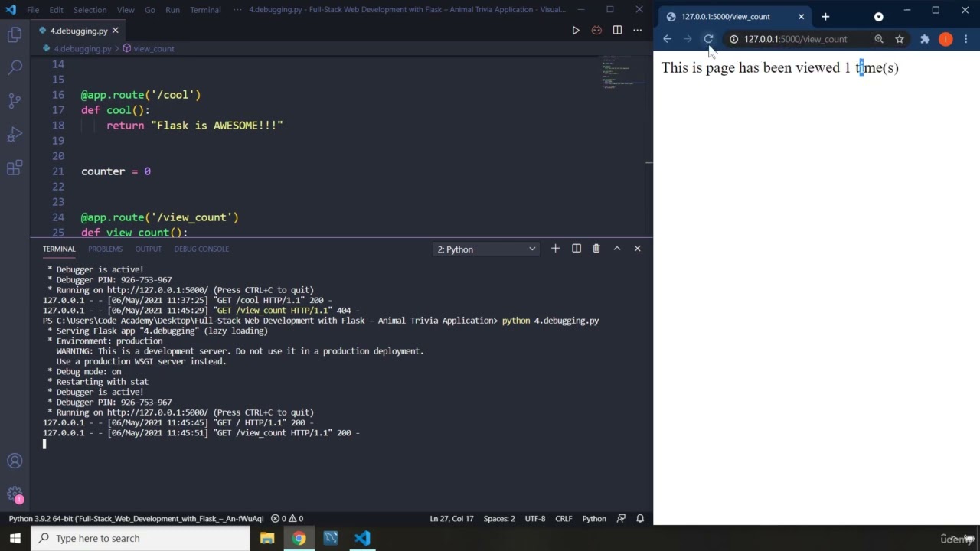Go back in the Chrome browser
Screen dimensions: 980x551
[x=667, y=39]
